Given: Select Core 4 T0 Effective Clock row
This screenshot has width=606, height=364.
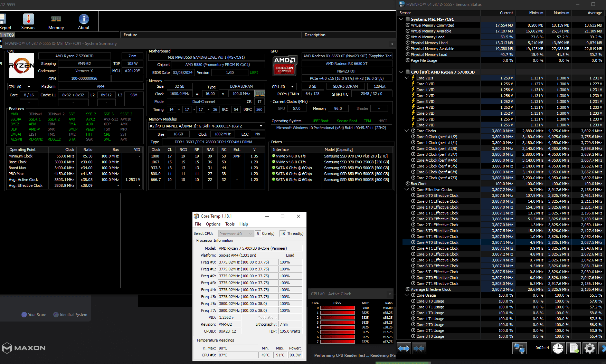Looking at the screenshot, I should (504, 242).
